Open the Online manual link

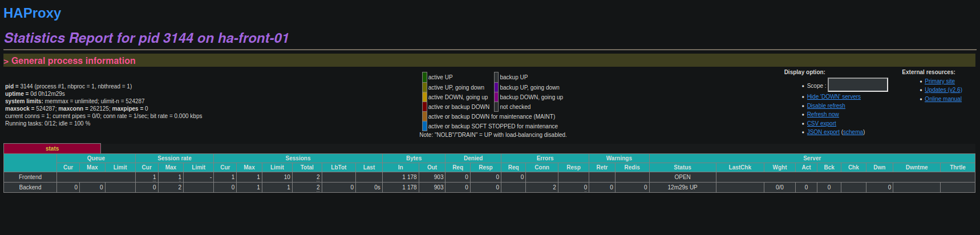point(942,99)
